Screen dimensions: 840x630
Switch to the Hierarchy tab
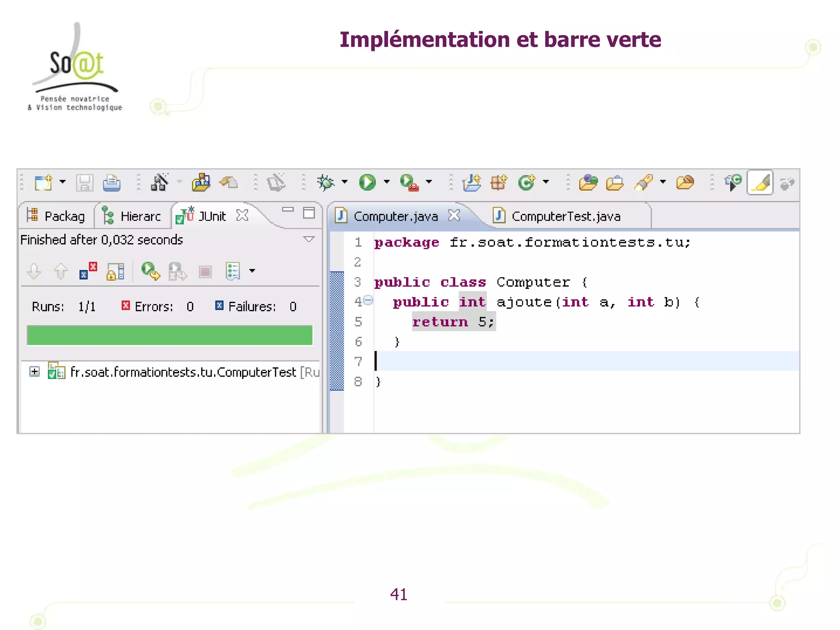tap(132, 216)
